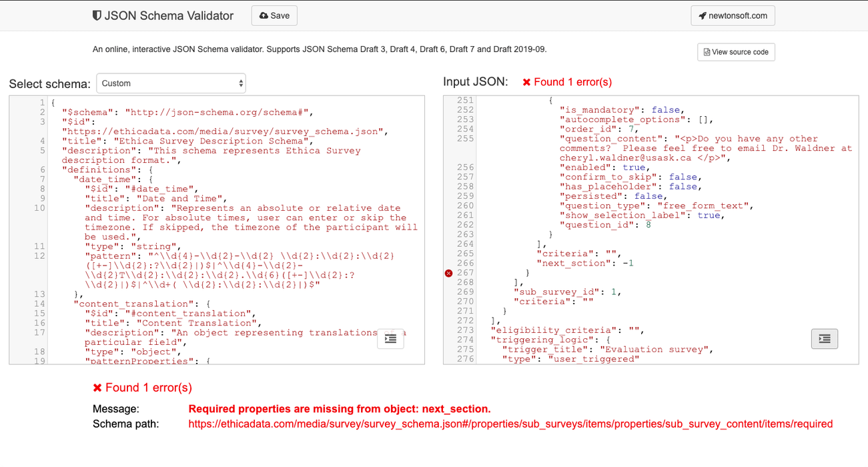Click the red X next to the lower error summary
This screenshot has width=868, height=467.
tap(97, 387)
